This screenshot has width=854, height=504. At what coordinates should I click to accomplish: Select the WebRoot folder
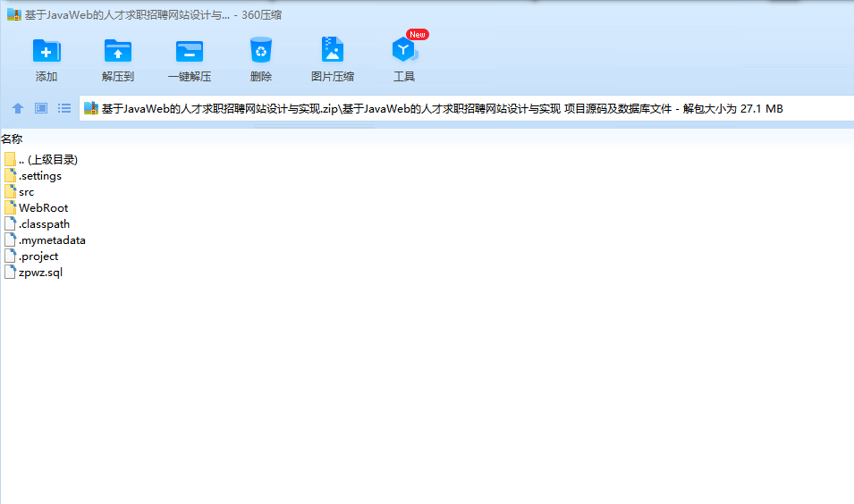36,208
